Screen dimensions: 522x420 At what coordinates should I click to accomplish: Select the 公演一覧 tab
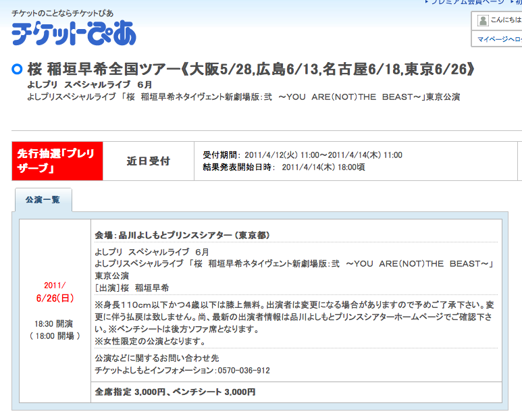click(x=43, y=200)
